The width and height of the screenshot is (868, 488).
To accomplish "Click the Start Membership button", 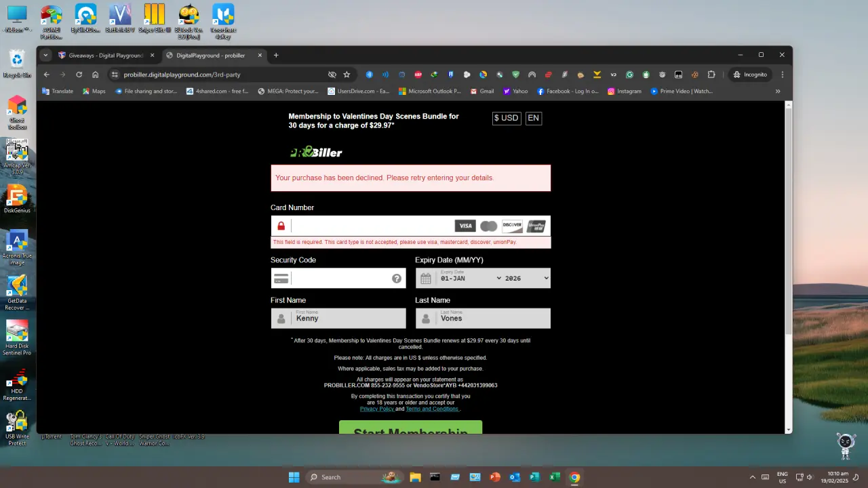I will 410,428.
